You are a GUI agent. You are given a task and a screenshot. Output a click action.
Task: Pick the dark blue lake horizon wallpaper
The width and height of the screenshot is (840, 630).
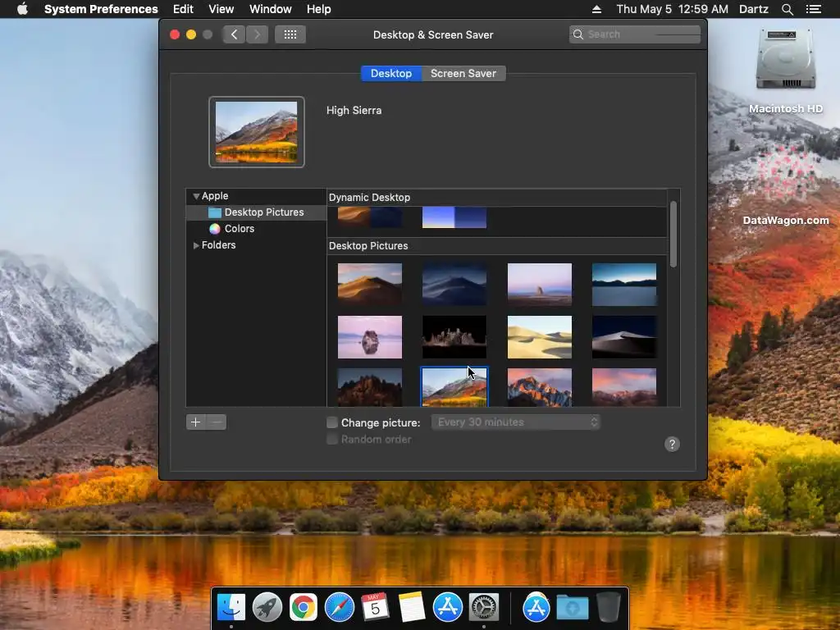point(624,285)
